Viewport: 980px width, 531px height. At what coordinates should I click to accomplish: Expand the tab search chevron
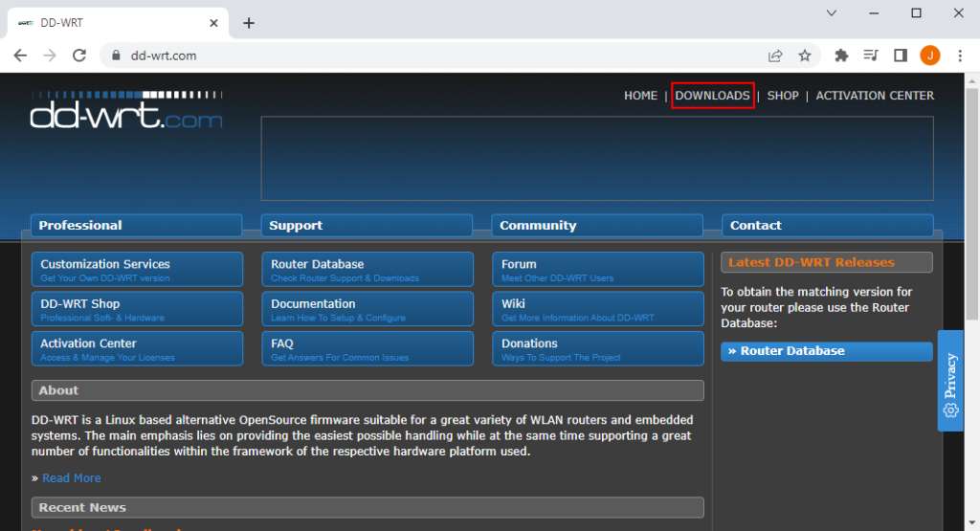pos(832,13)
